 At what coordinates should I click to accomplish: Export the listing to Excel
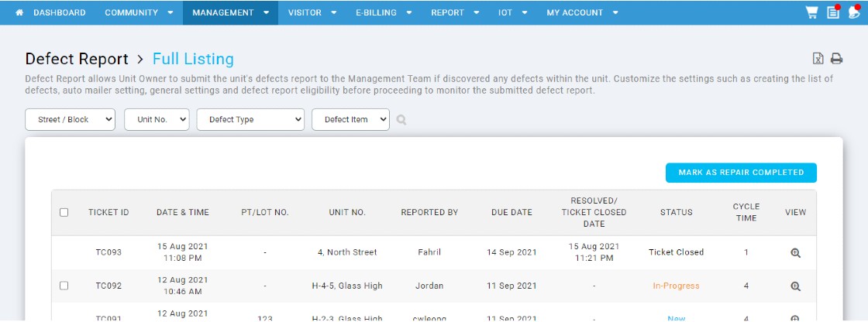(x=818, y=59)
